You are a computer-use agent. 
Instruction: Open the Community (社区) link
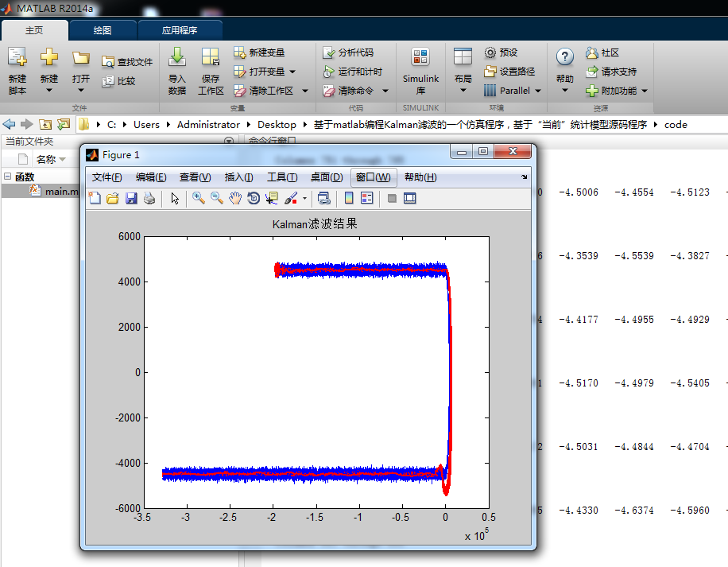coord(602,52)
